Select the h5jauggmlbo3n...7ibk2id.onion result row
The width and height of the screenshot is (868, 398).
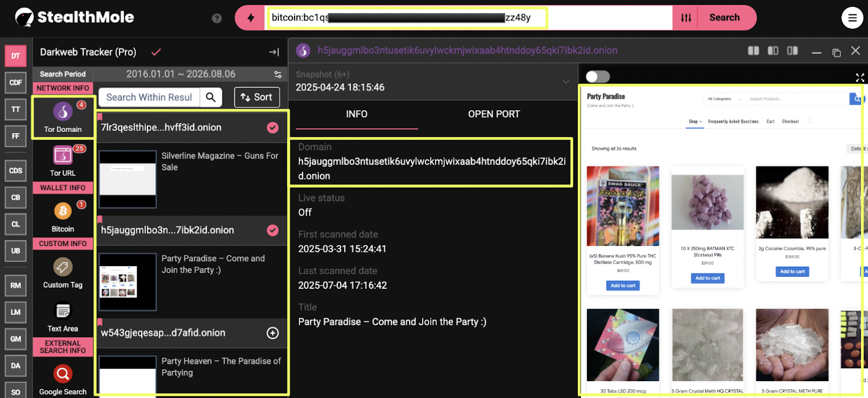192,230
